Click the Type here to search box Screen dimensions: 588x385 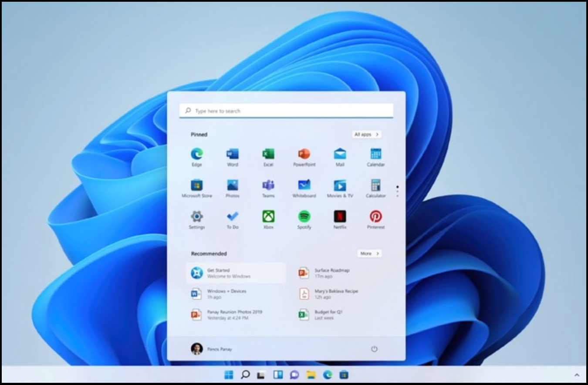pyautogui.click(x=286, y=111)
